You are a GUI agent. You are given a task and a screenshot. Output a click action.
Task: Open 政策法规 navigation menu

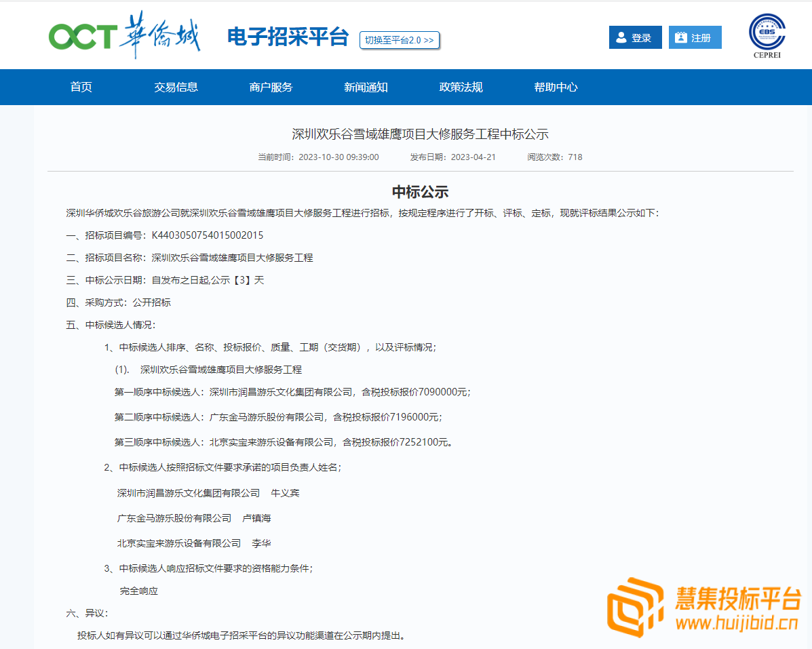(x=461, y=87)
